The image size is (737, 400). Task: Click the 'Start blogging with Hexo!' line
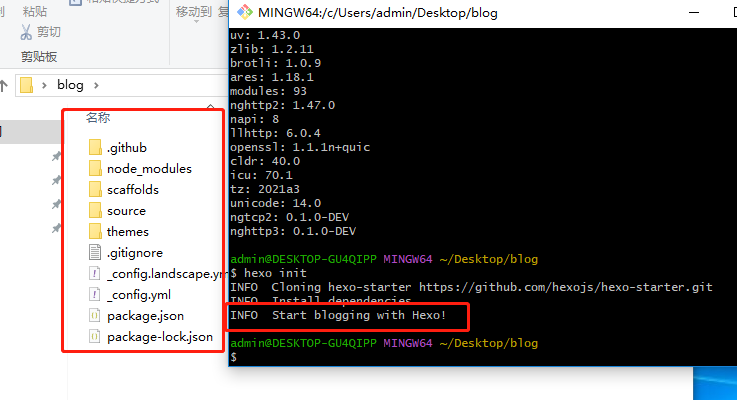(x=337, y=315)
